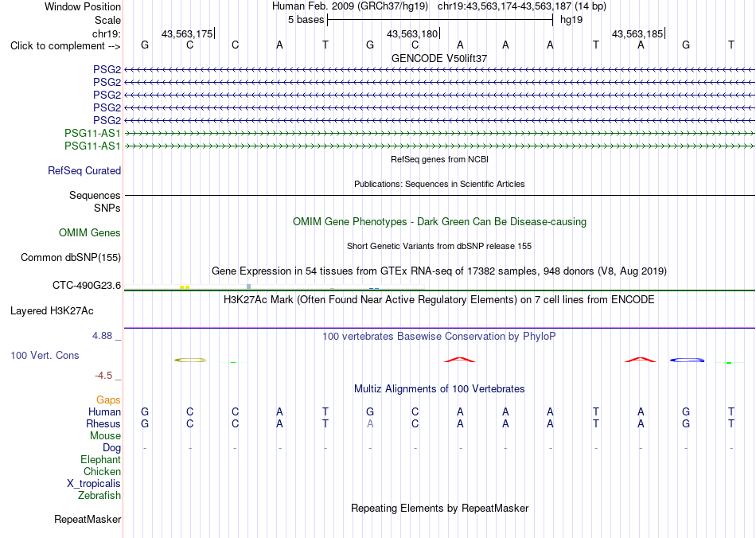Click the Chicken alignment row label
This screenshot has width=756, height=538.
[102, 471]
